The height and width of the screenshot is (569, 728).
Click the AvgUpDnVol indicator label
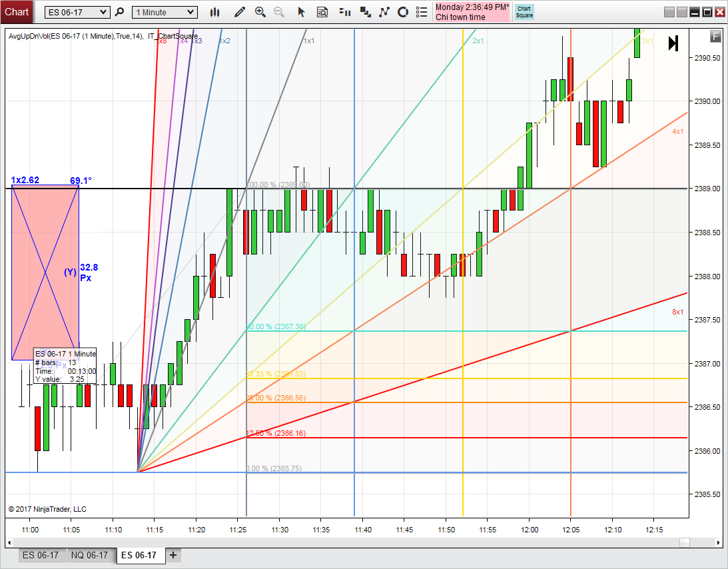pos(76,36)
